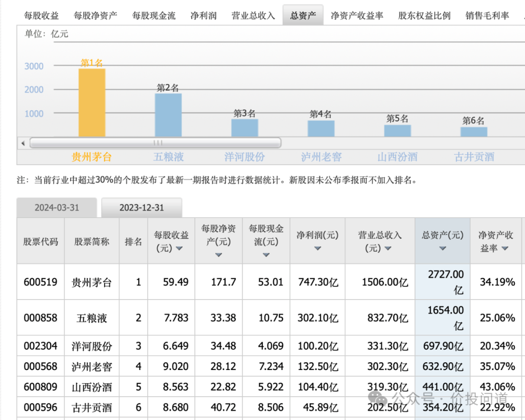Image resolution: width=525 pixels, height=420 pixels.
Task: Sort by 每股现金流 column arrow
Action: pos(266,255)
